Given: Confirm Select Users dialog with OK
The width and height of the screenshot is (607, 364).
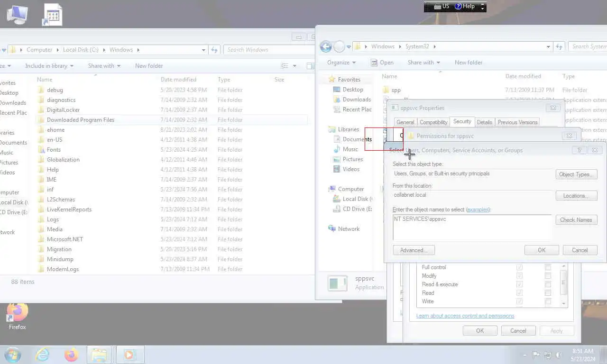Looking at the screenshot, I should coord(542,250).
